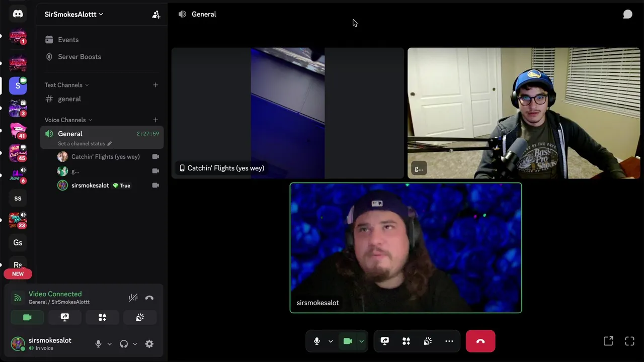The image size is (644, 362).
Task: Open output device options arrow in user panel
Action: (135, 344)
